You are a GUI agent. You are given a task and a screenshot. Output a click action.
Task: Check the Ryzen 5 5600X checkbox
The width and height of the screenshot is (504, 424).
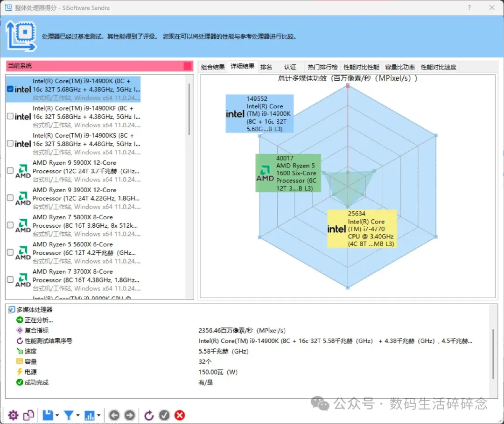(10, 252)
